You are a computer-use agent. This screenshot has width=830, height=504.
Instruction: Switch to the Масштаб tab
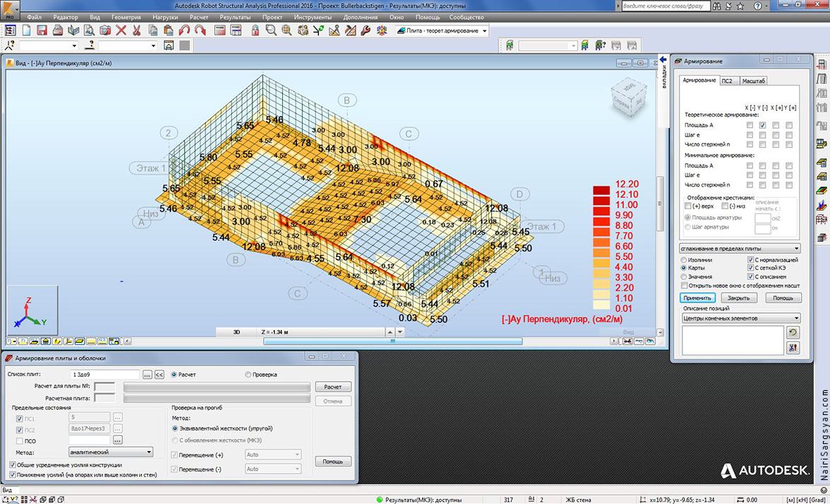[753, 81]
